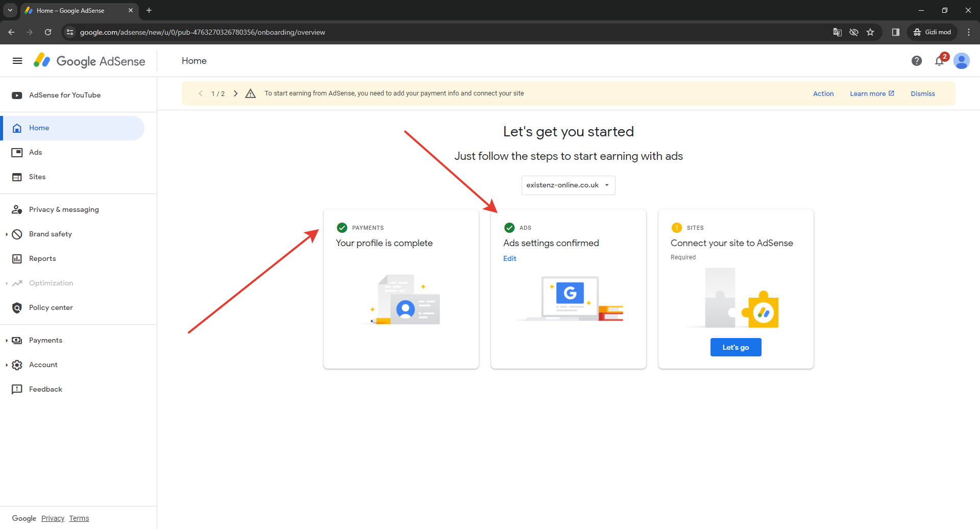Click the Privacy & messaging icon
The image size is (980, 529).
17,209
